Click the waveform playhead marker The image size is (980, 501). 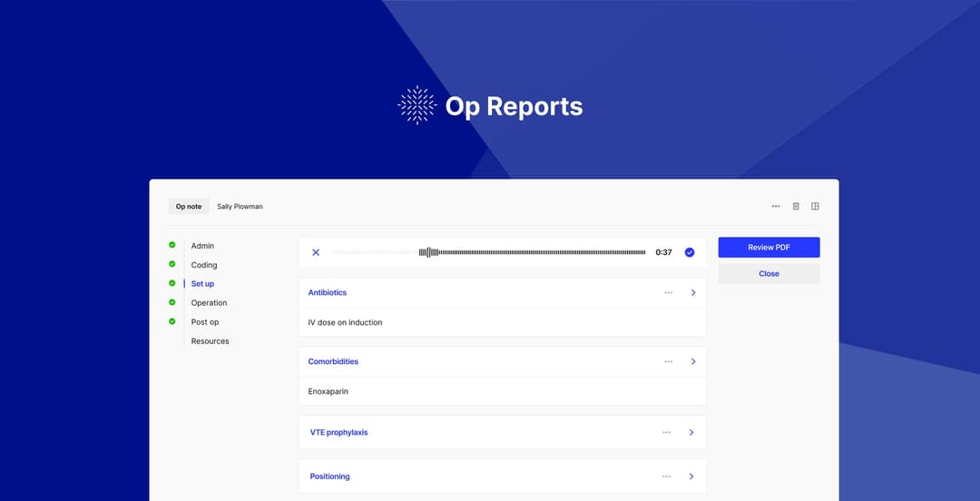[428, 252]
